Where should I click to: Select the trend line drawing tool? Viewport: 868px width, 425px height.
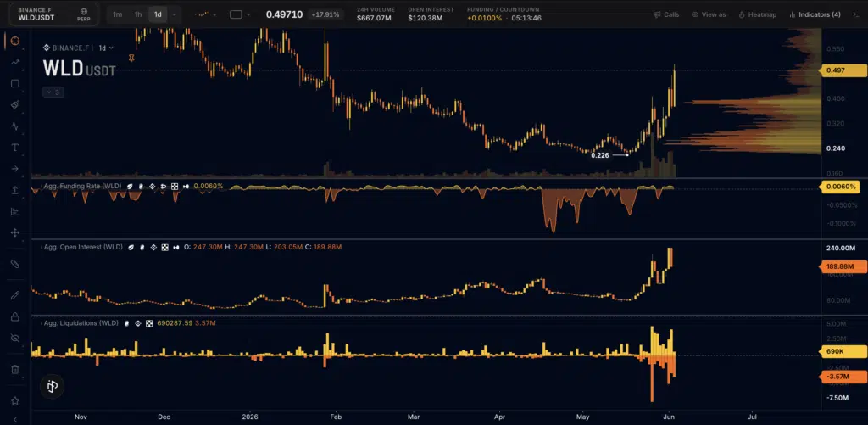point(15,62)
